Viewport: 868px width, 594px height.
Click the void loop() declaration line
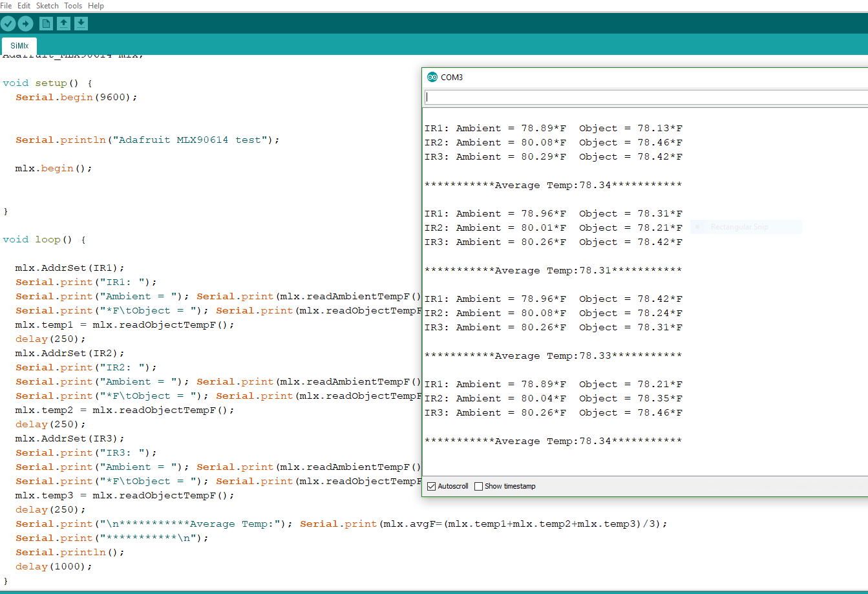[45, 239]
